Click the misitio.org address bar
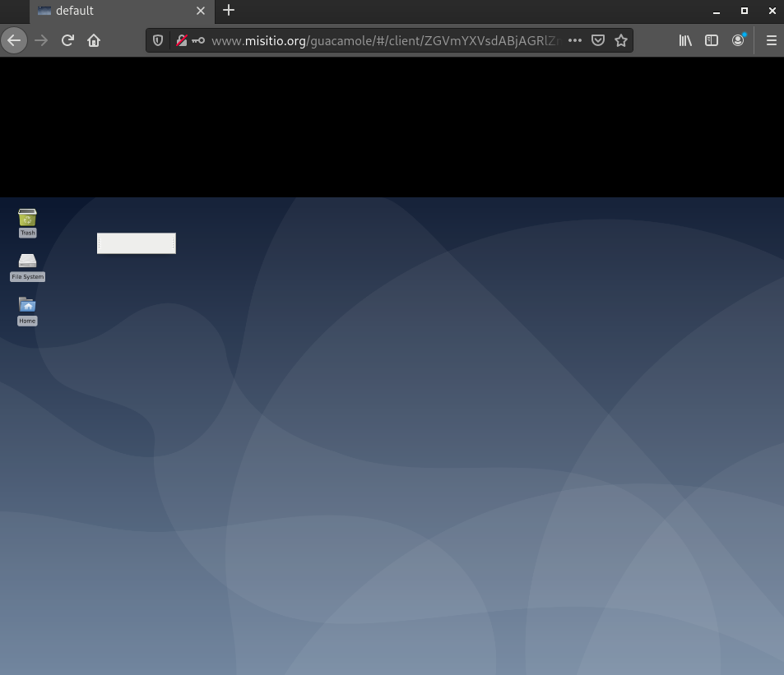Screen dimensions: 784x675 (385, 40)
